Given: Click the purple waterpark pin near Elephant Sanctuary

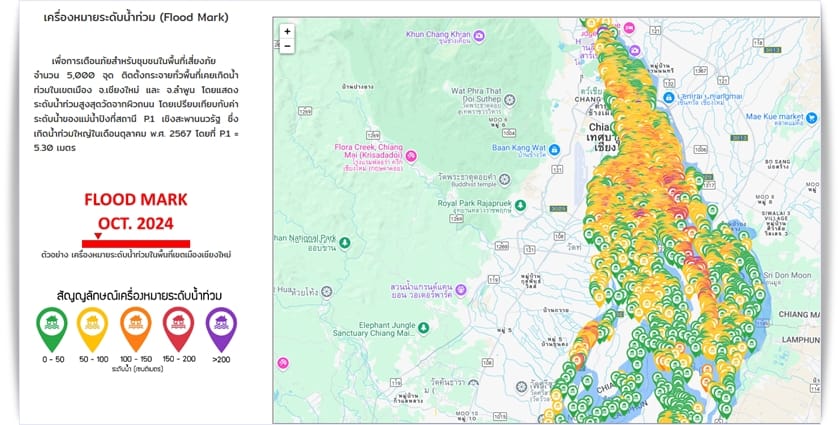Looking at the screenshot, I should point(463,289).
